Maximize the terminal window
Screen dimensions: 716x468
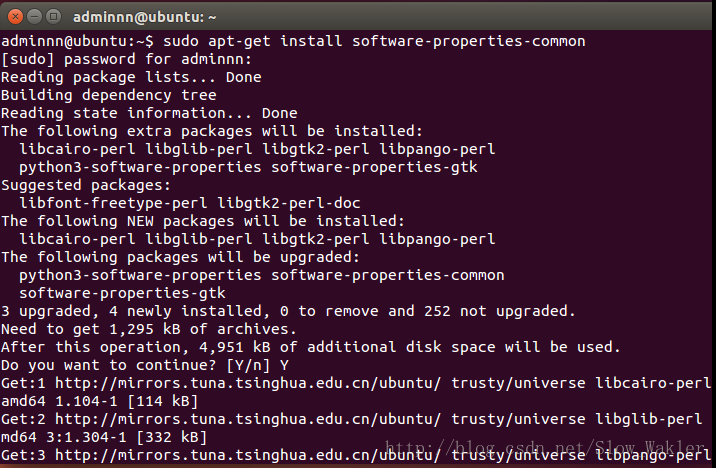click(53, 16)
